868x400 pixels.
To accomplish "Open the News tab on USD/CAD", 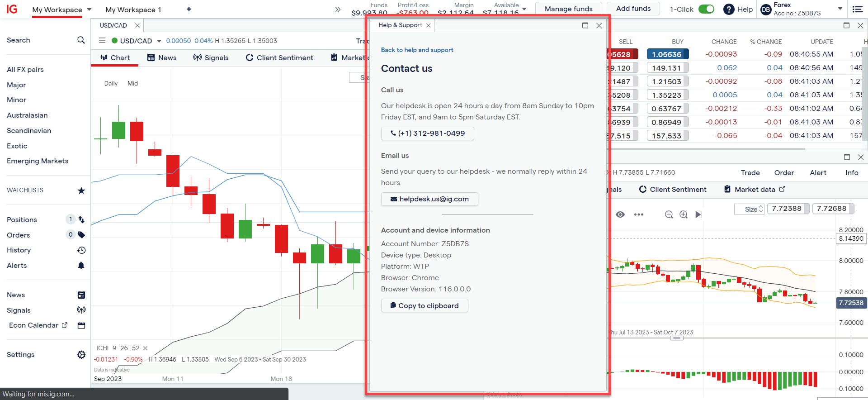I will click(162, 58).
